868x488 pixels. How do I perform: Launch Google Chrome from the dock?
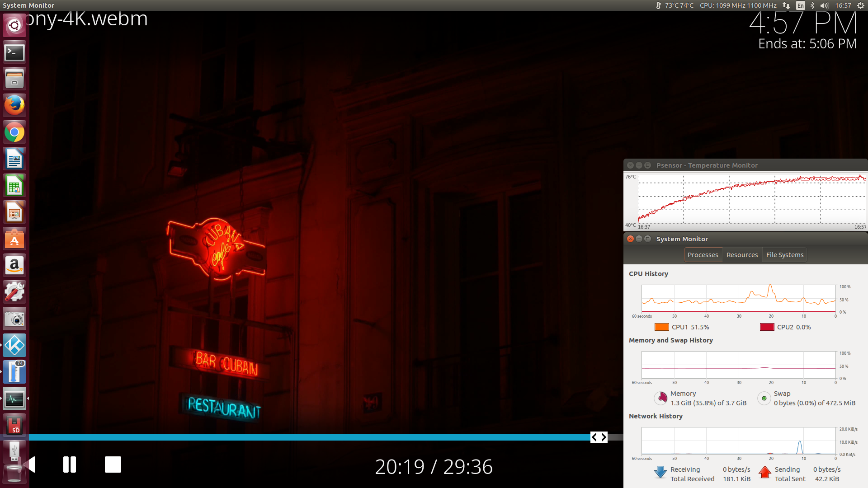point(14,132)
